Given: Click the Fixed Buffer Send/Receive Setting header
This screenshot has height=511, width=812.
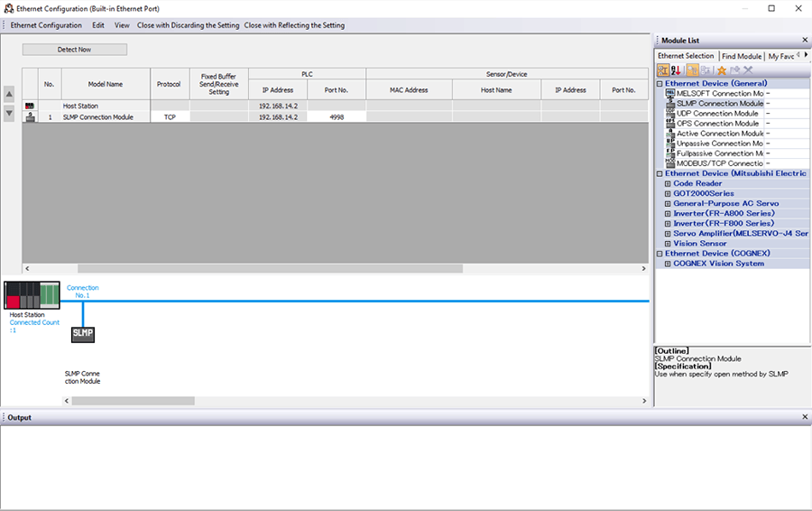Looking at the screenshot, I should pos(219,84).
